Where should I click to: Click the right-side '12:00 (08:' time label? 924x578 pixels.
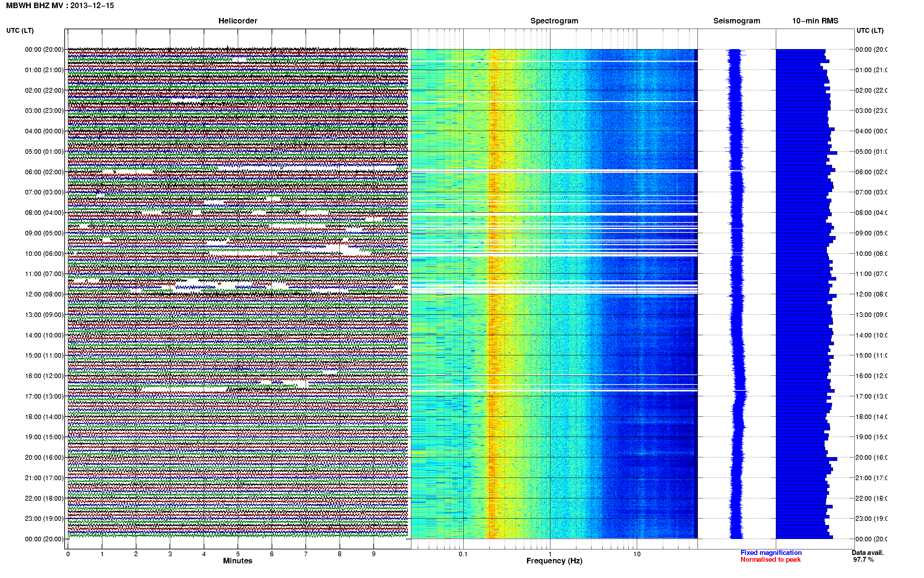(871, 294)
